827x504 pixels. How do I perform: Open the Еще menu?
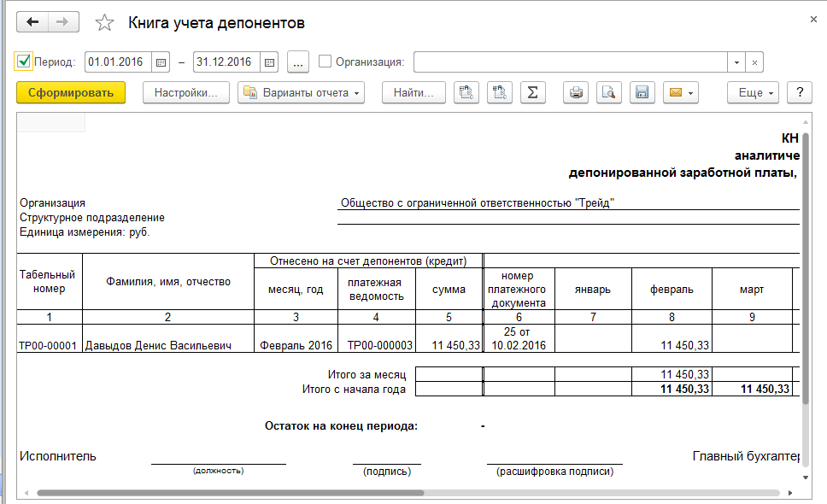(754, 92)
